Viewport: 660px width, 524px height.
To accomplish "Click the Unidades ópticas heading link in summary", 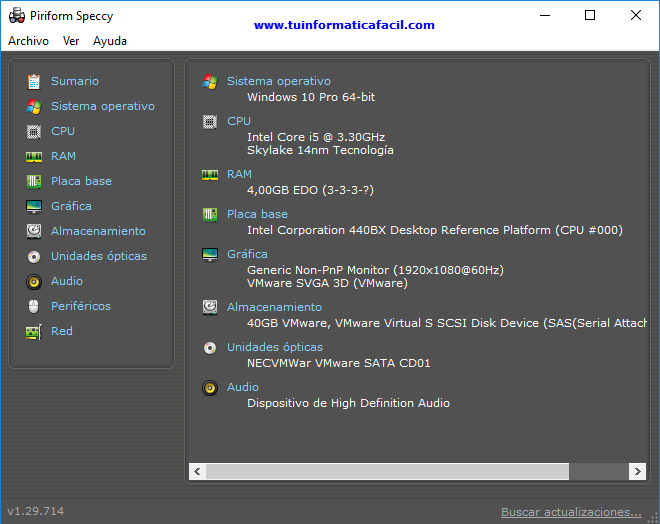I will click(x=275, y=347).
